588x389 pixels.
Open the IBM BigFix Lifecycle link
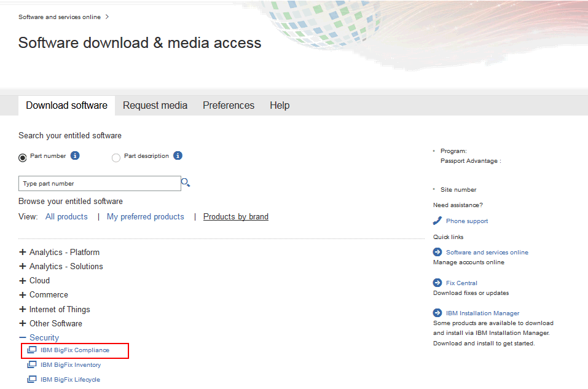71,379
